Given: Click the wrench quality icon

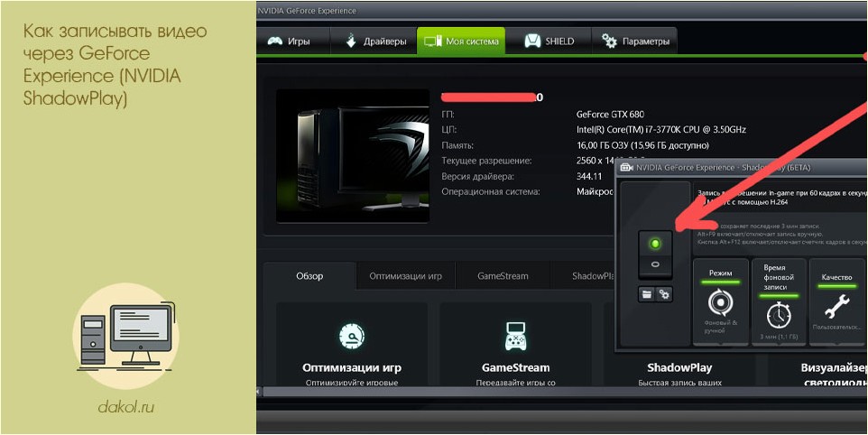Looking at the screenshot, I should coord(836,306).
